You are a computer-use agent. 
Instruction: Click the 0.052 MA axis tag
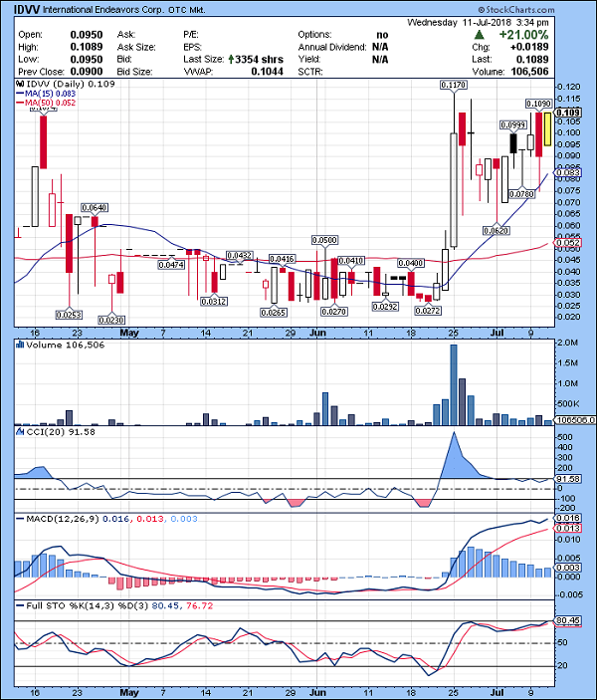[568, 243]
